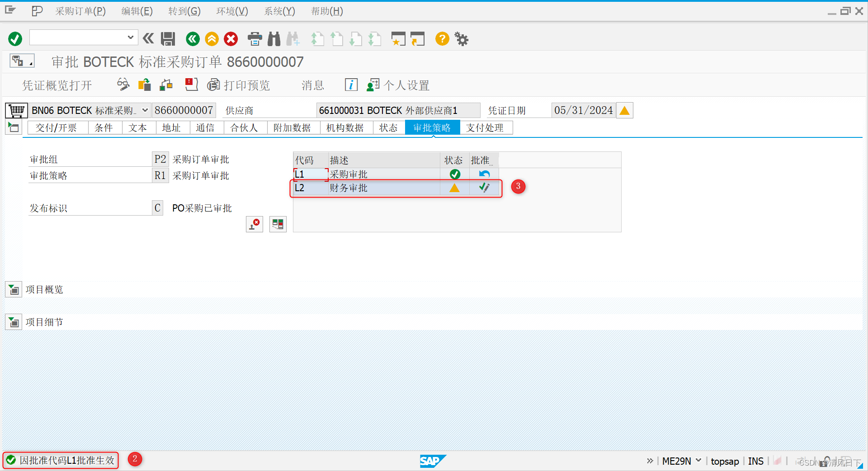Click the Other Purchase Order icon
The width and height of the screenshot is (868, 471).
pyautogui.click(x=145, y=85)
